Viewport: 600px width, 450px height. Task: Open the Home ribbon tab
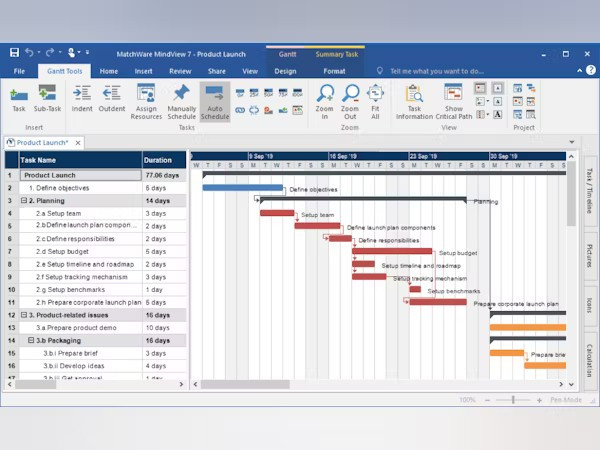click(109, 71)
